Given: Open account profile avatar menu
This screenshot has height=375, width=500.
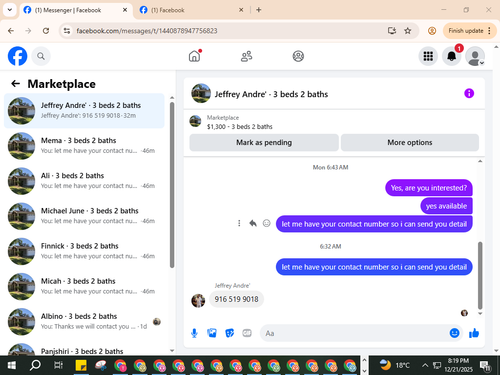Looking at the screenshot, I should pyautogui.click(x=475, y=56).
